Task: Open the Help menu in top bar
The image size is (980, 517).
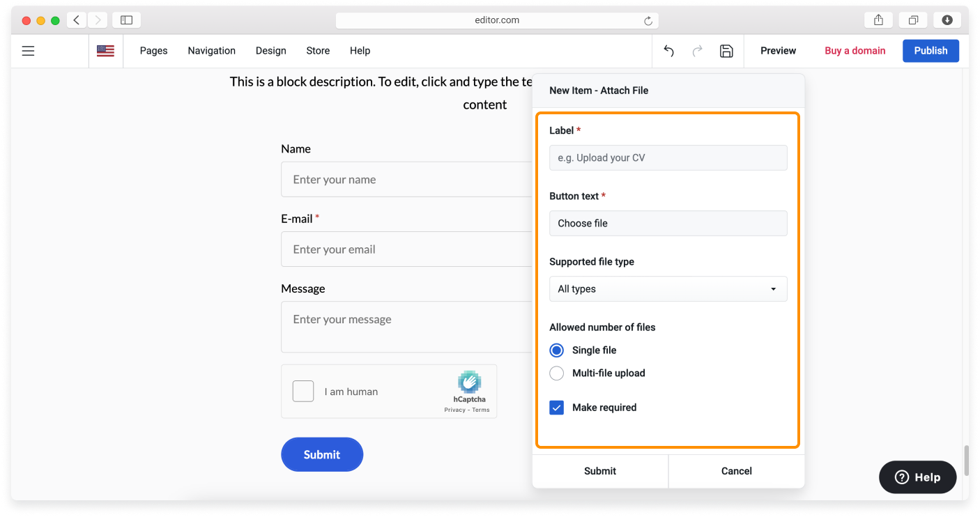Action: 360,51
